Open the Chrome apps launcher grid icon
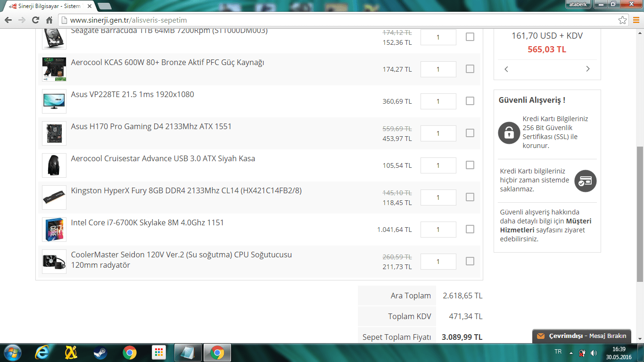Image resolution: width=644 pixels, height=362 pixels. point(158,353)
